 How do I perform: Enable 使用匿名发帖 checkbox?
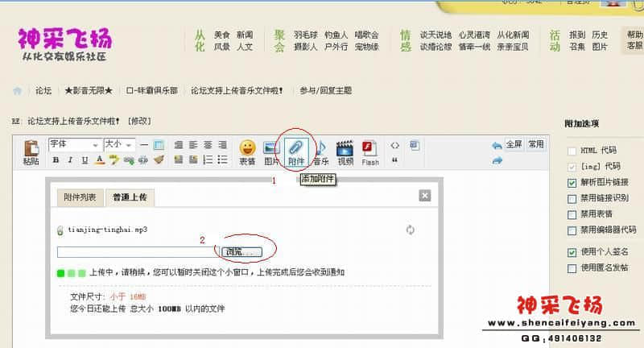coord(572,268)
